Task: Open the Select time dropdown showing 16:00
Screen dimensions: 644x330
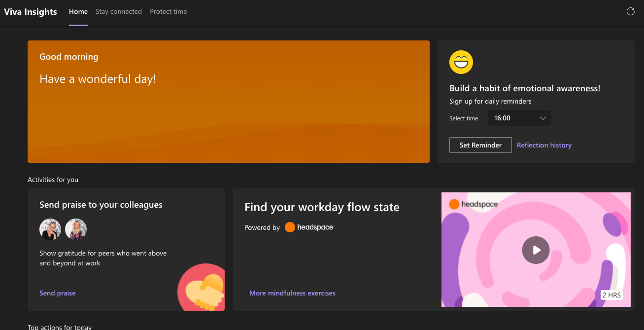Action: click(519, 118)
